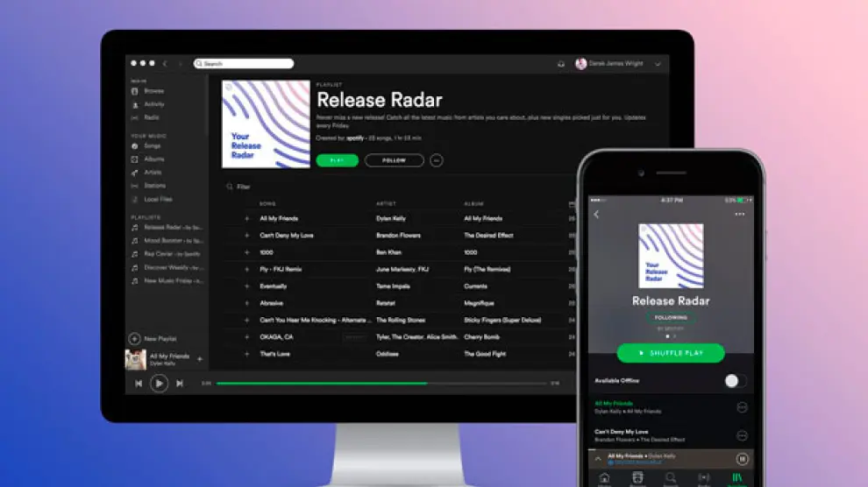
Task: Tap the phone's back arrow
Action: pyautogui.click(x=597, y=215)
